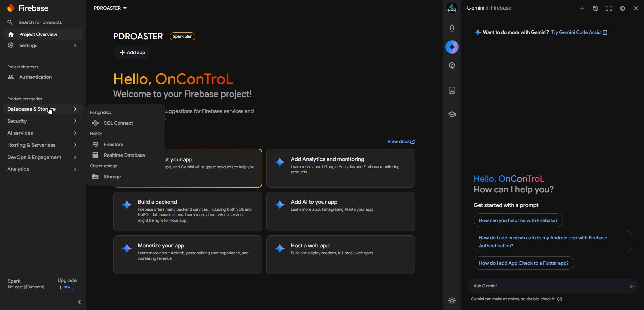Open the PDROASTER project selector dropdown
Image resolution: width=644 pixels, height=310 pixels.
click(x=110, y=8)
